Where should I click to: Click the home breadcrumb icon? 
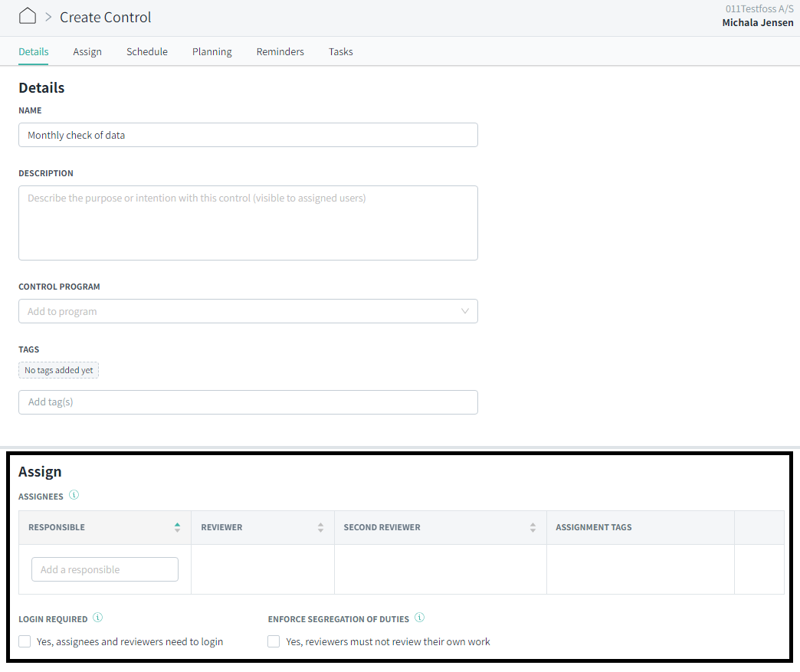[27, 15]
